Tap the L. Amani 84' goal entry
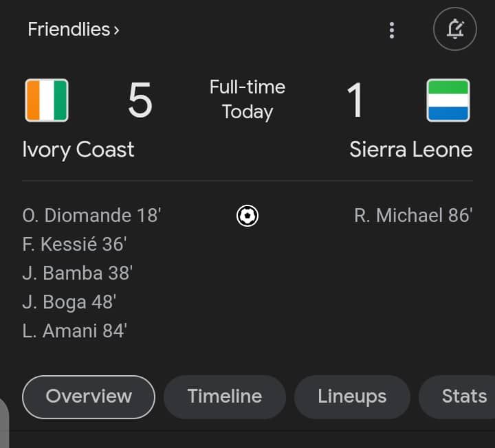Screen dimensions: 495x448 tap(74, 331)
